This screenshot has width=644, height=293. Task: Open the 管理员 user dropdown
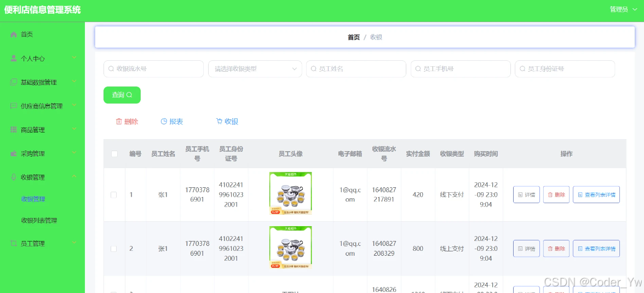tap(624, 9)
